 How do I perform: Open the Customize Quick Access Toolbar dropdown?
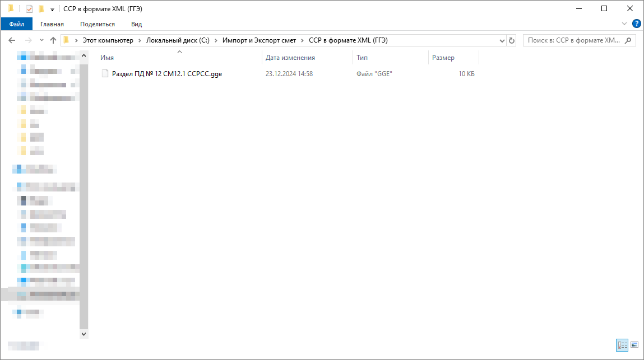[x=52, y=9]
